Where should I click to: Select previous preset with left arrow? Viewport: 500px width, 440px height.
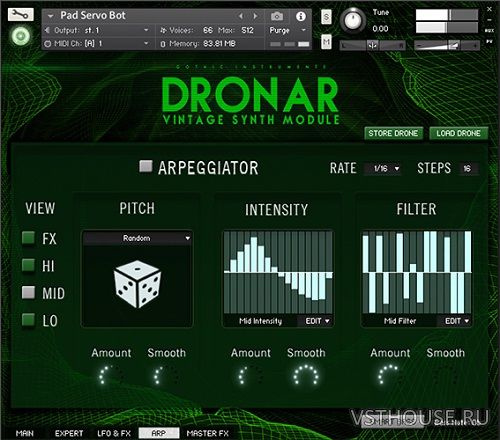[x=241, y=16]
